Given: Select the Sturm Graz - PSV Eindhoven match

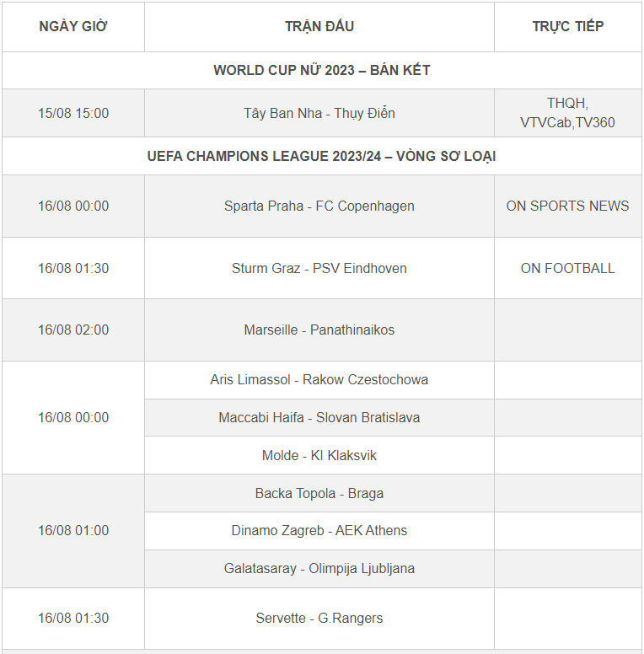Looking at the screenshot, I should [x=319, y=268].
